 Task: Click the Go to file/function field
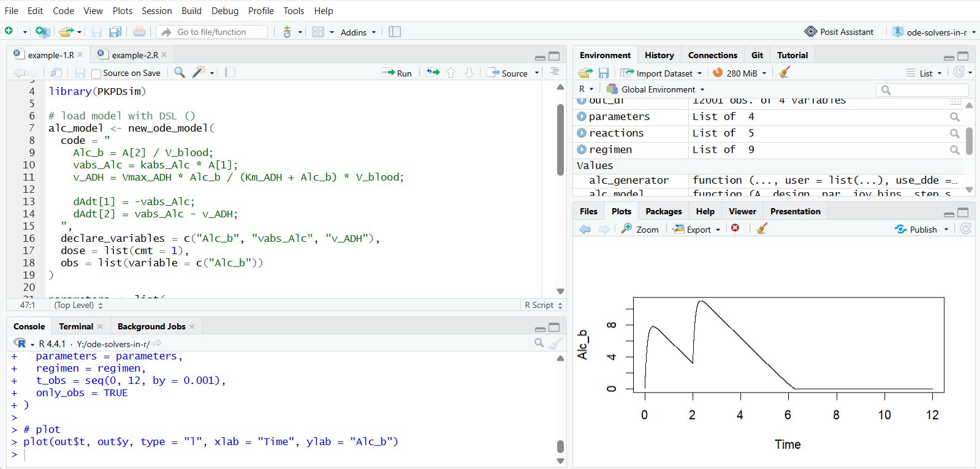(x=212, y=32)
